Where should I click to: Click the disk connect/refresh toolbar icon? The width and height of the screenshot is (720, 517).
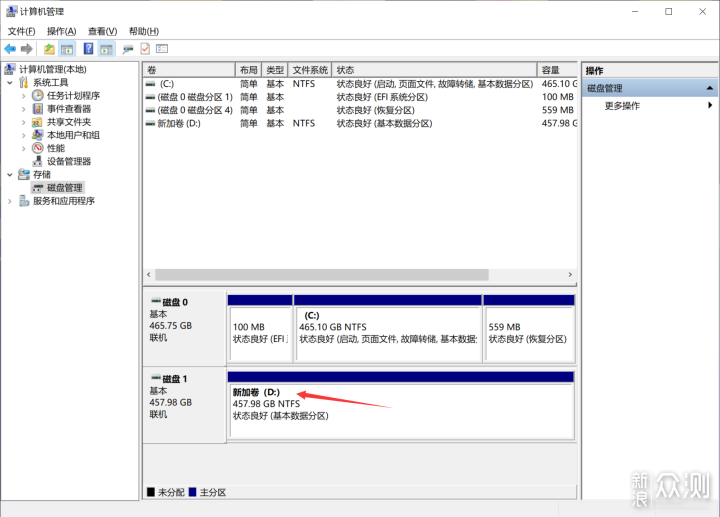coord(128,49)
